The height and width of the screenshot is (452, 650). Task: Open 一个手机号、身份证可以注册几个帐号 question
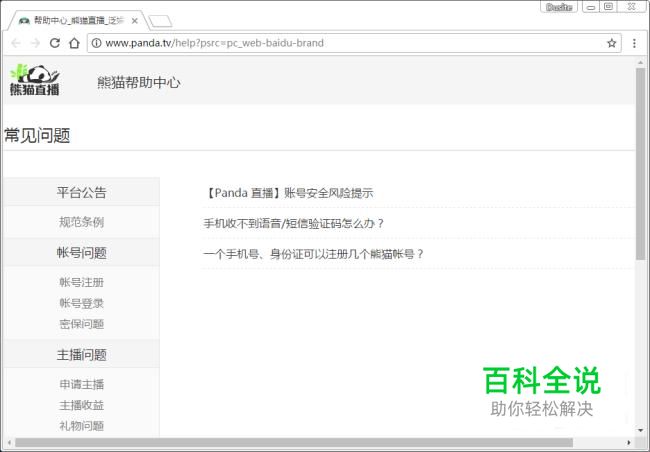point(313,254)
